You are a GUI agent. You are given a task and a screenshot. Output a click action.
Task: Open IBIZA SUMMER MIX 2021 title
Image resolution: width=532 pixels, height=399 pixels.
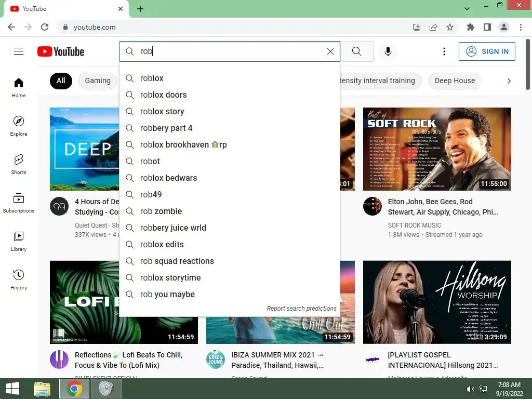(277, 360)
